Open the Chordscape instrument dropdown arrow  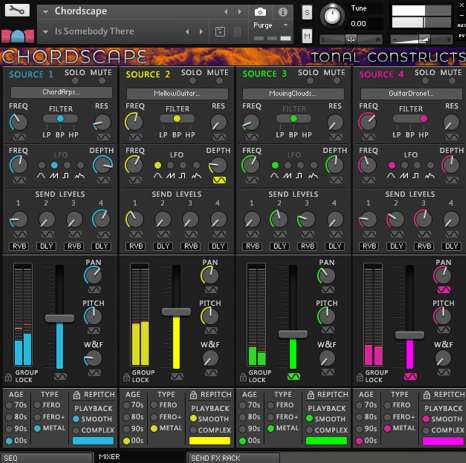pyautogui.click(x=45, y=12)
